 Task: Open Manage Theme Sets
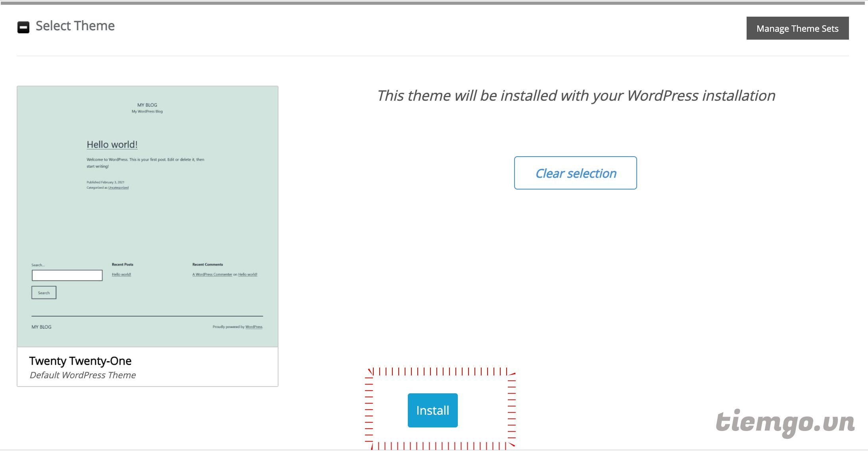coord(797,29)
